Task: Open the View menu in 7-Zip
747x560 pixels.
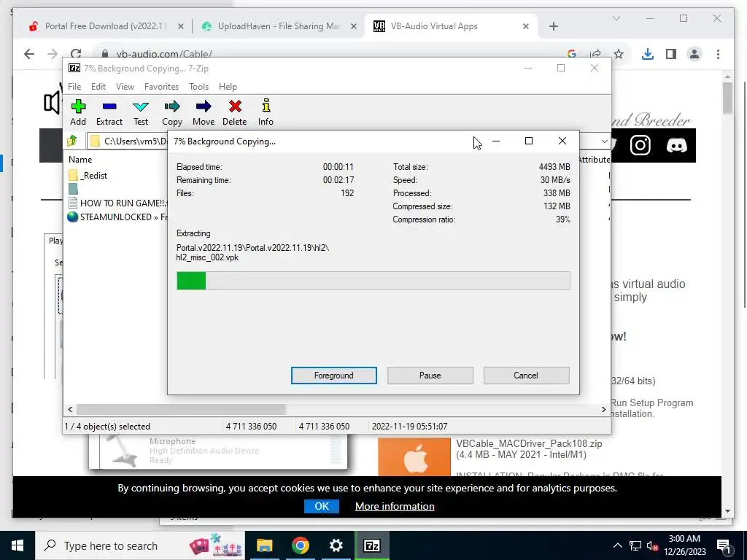Action: 125,87
